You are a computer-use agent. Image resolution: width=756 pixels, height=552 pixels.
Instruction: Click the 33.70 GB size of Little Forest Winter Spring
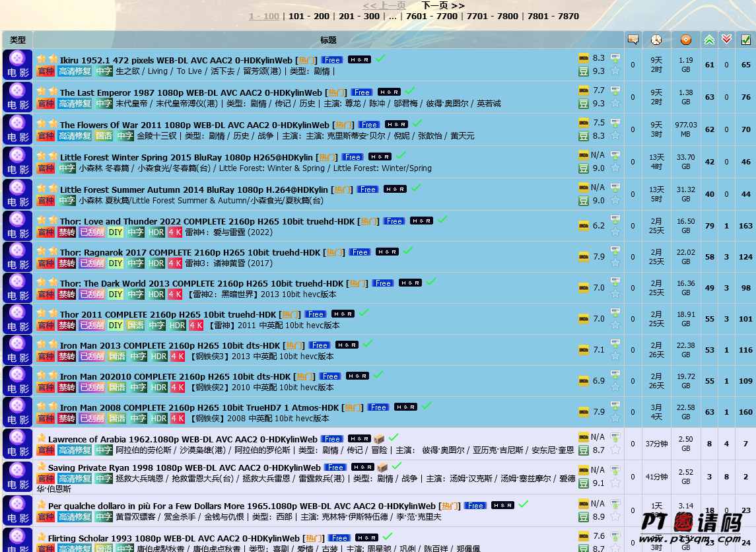coord(685,162)
